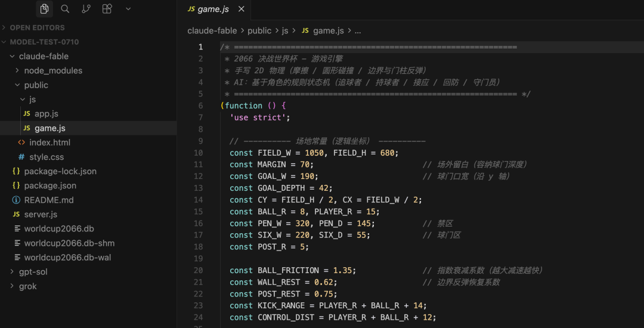Click GOAL_DEPTH on line 13

(x=281, y=188)
